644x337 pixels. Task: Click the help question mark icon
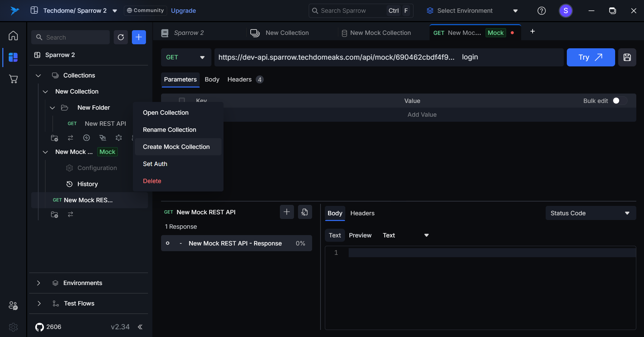(x=541, y=11)
